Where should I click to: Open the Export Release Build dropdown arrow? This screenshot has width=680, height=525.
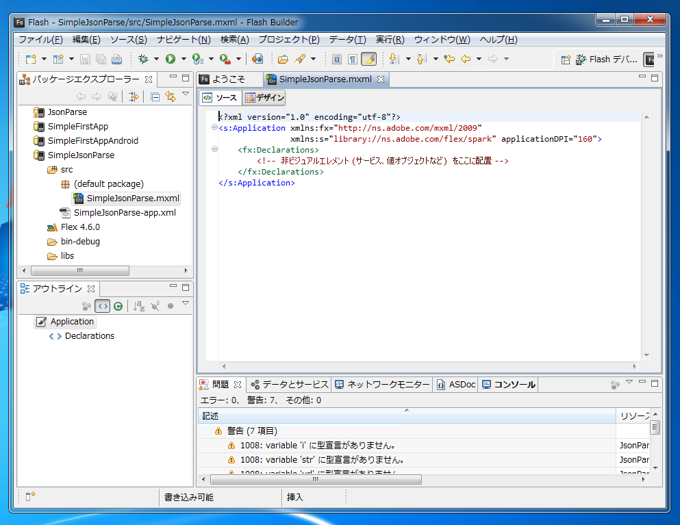pyautogui.click(x=238, y=59)
